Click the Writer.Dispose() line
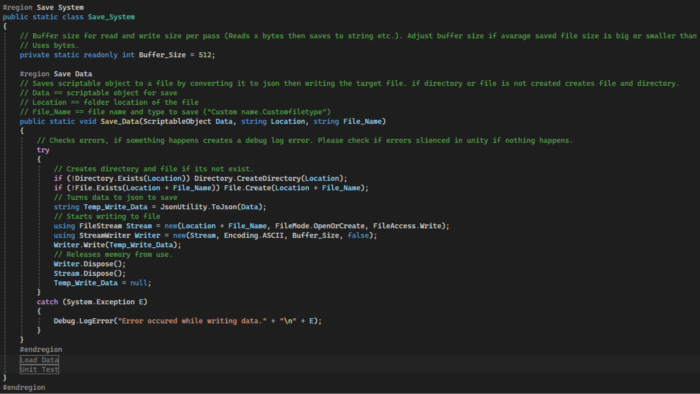Image resolution: width=700 pixels, height=394 pixels. (90, 264)
